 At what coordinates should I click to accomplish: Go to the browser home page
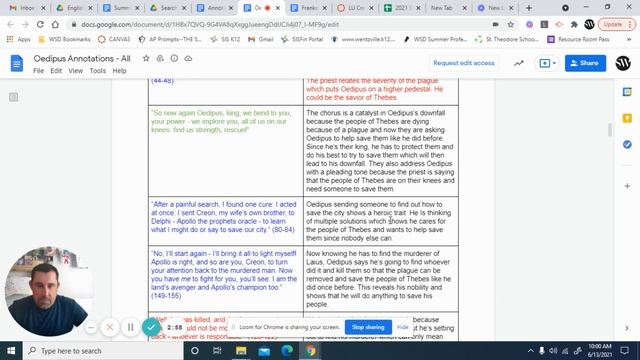click(x=55, y=24)
